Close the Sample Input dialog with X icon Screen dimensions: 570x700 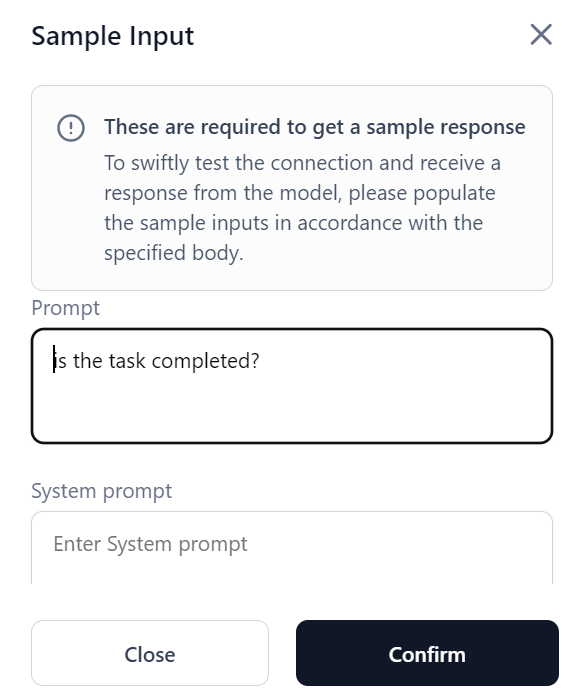click(541, 35)
